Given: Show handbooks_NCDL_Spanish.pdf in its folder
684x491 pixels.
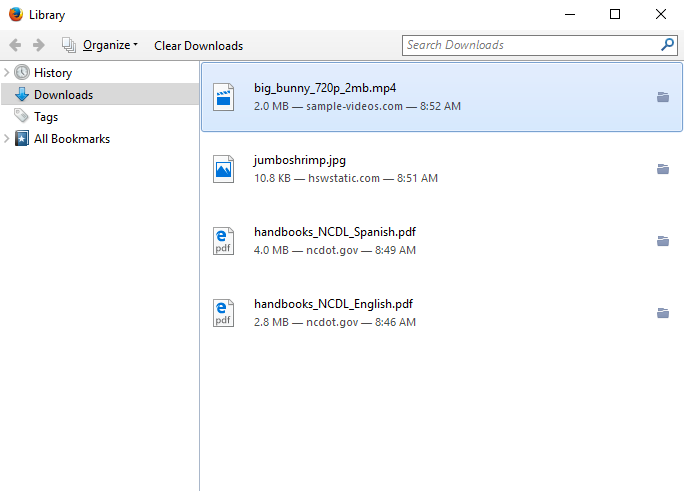Looking at the screenshot, I should point(662,241).
